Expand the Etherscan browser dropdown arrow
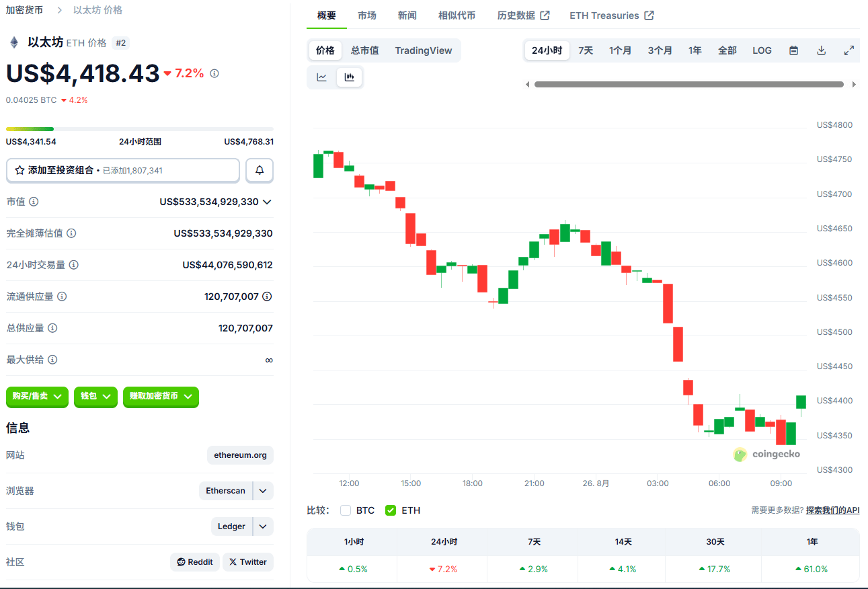 tap(264, 491)
